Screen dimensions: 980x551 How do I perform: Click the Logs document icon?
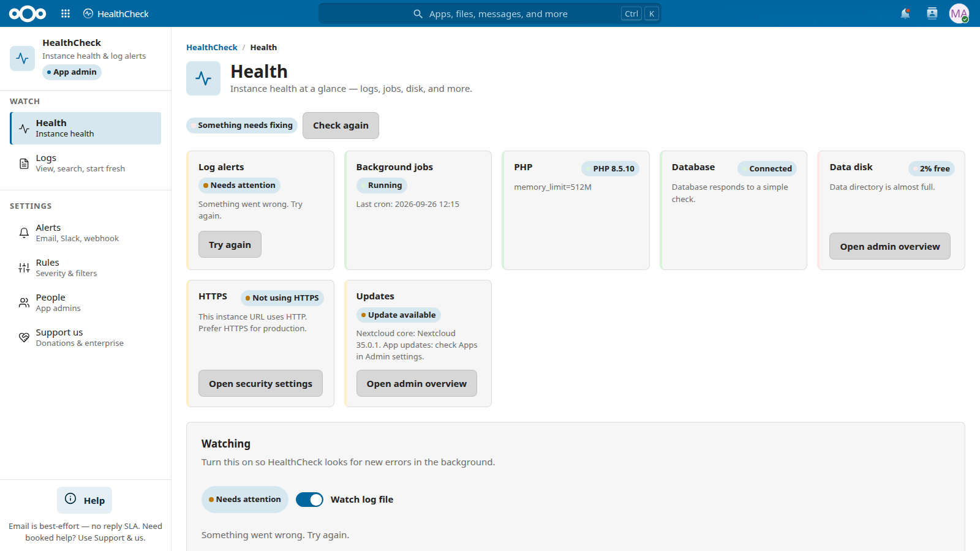[24, 163]
